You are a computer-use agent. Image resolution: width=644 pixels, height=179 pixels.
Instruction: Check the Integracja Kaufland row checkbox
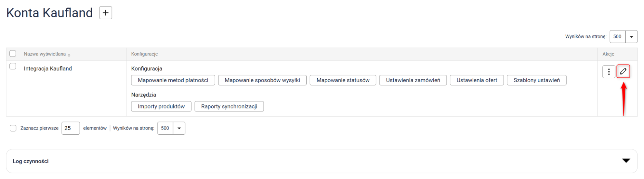coord(13,66)
